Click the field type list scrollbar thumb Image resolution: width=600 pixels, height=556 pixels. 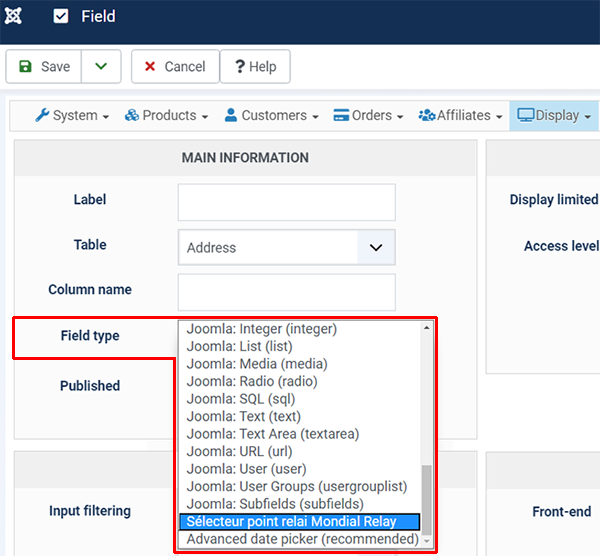pyautogui.click(x=427, y=499)
